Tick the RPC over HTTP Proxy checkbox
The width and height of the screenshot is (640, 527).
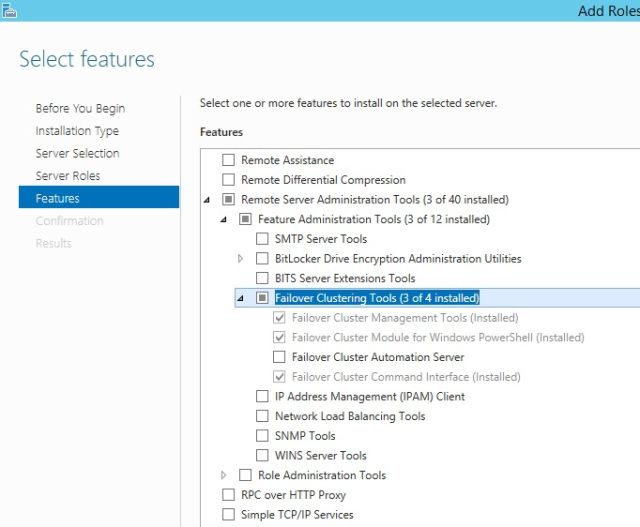[228, 495]
